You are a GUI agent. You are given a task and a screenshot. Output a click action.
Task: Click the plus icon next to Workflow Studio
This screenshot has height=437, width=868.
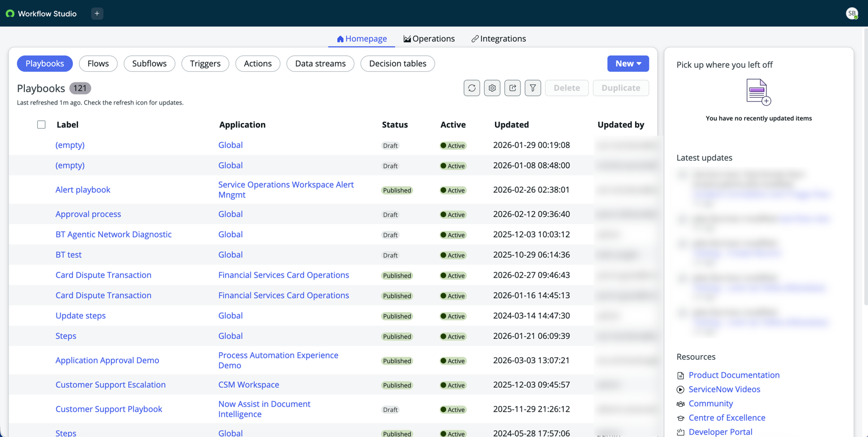point(97,14)
